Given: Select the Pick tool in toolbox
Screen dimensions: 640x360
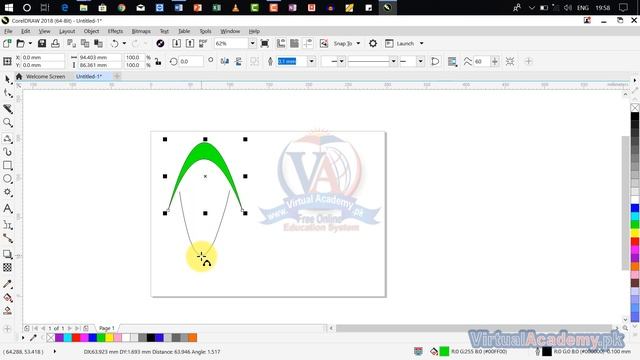Looking at the screenshot, I should (8, 79).
